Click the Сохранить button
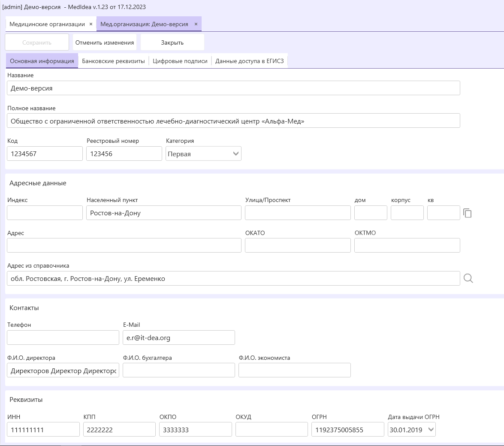 37,42
